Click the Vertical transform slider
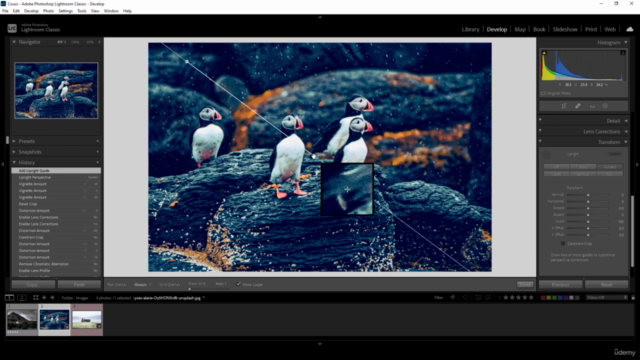Image resolution: width=640 pixels, height=360 pixels. [588, 195]
